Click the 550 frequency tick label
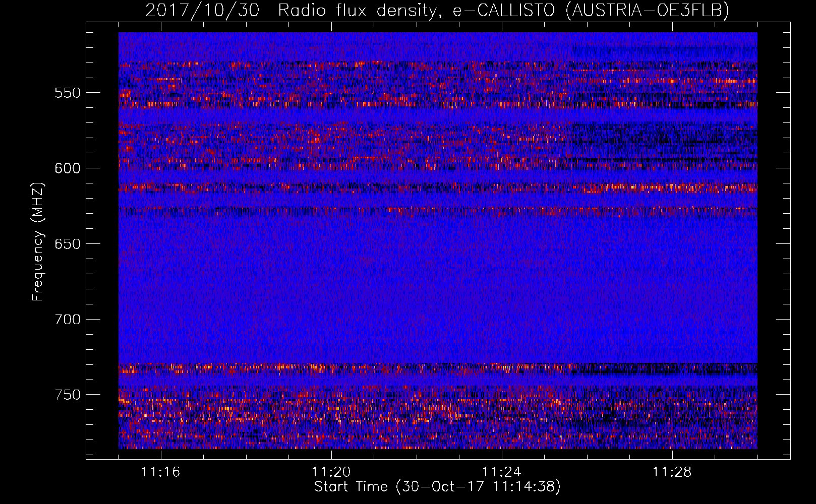The height and width of the screenshot is (504, 816). coord(68,93)
